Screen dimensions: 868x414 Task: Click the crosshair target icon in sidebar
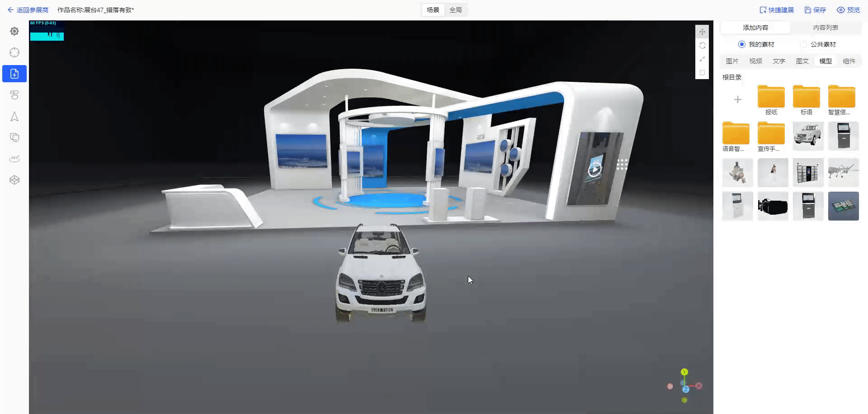click(14, 52)
